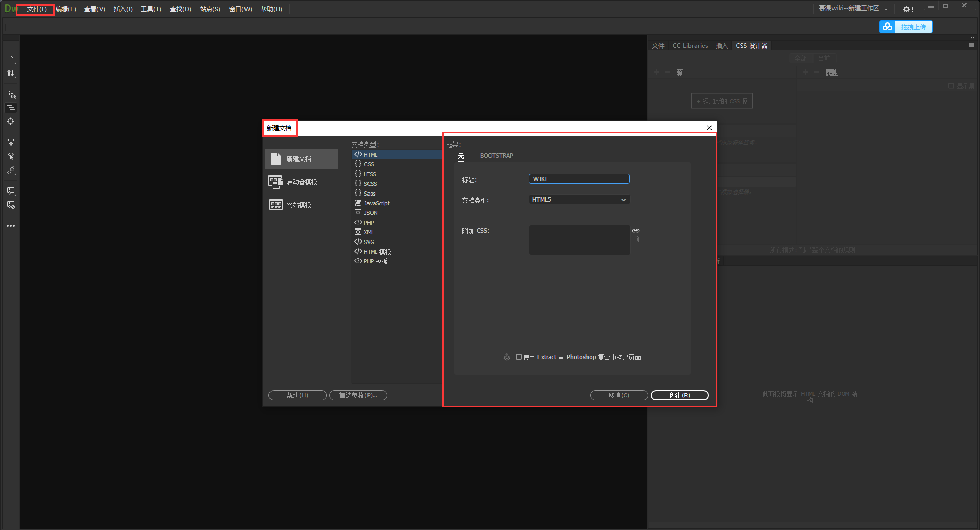Screen dimensions: 980x530
Task: Click the 首选参数(P)... button
Action: click(358, 395)
